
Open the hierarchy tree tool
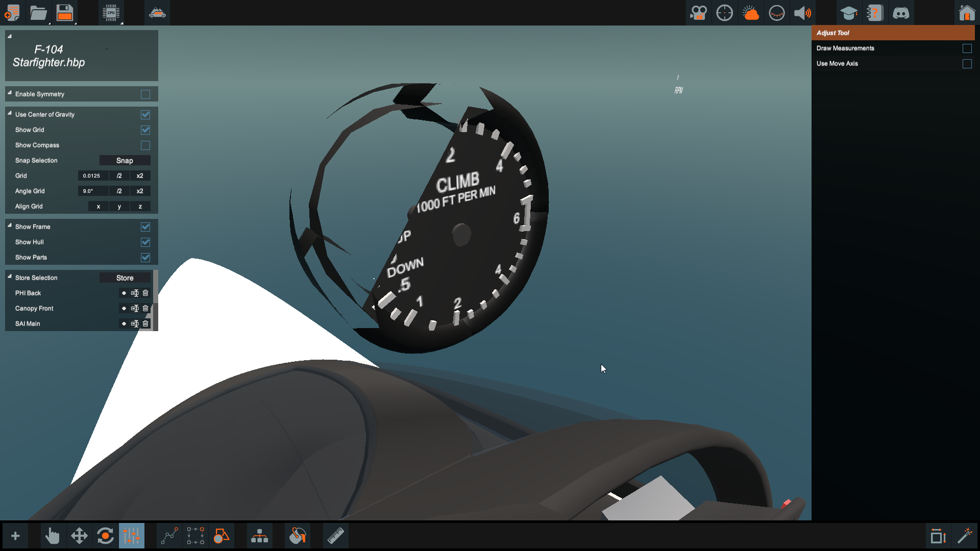tap(259, 536)
